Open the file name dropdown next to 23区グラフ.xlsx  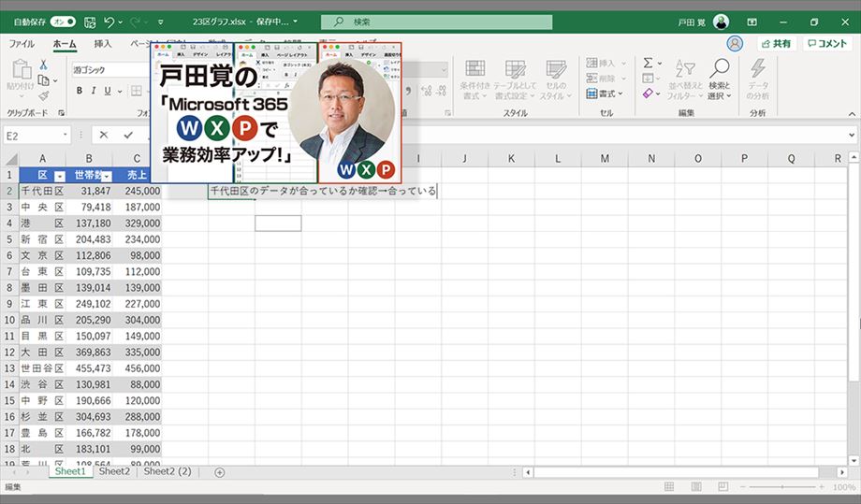click(295, 22)
